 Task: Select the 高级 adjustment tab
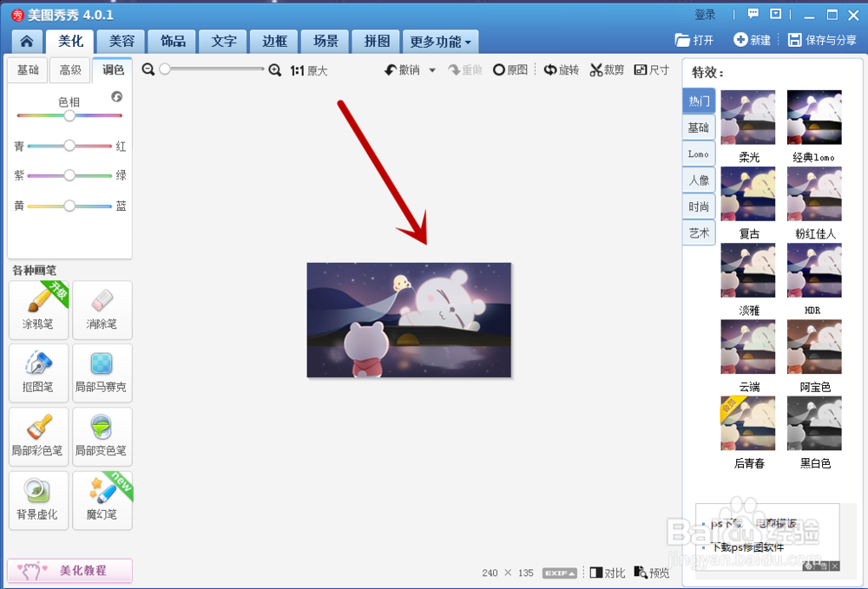(70, 69)
